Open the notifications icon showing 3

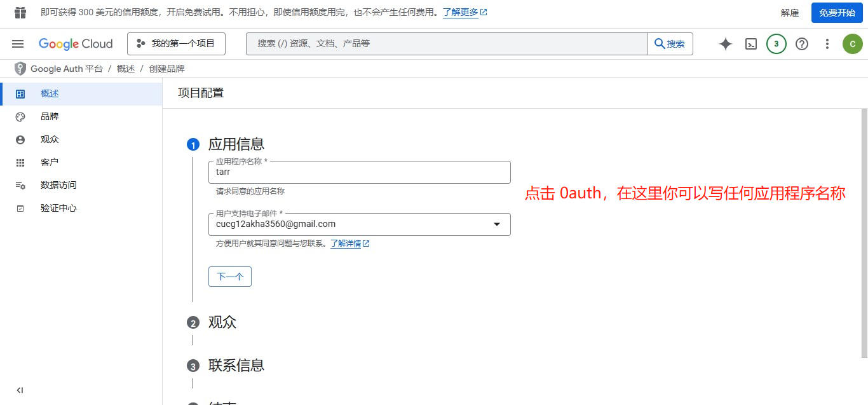(776, 44)
